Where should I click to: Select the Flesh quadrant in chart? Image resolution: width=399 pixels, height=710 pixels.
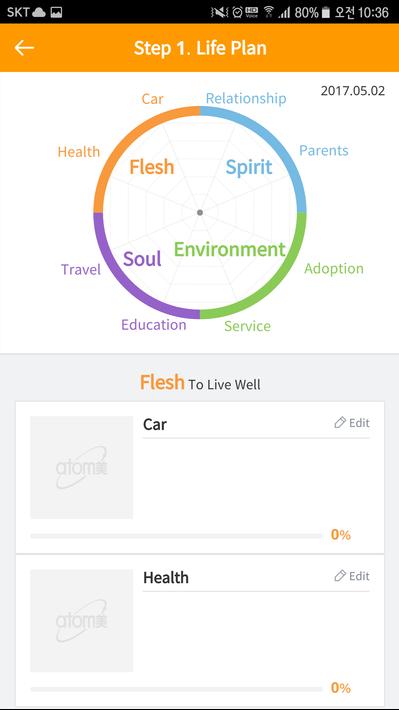[152, 167]
